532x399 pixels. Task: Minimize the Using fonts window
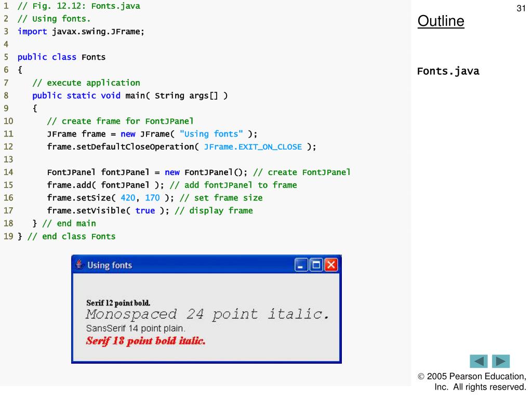[301, 265]
